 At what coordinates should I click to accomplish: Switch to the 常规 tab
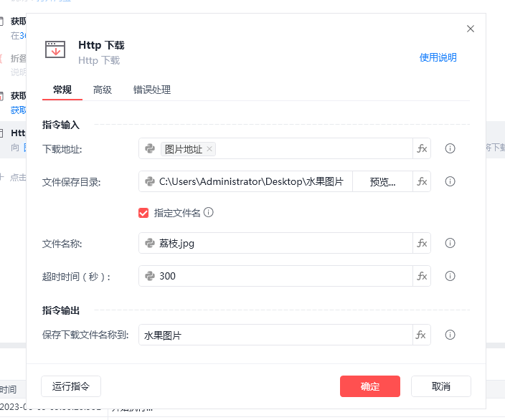tap(62, 90)
